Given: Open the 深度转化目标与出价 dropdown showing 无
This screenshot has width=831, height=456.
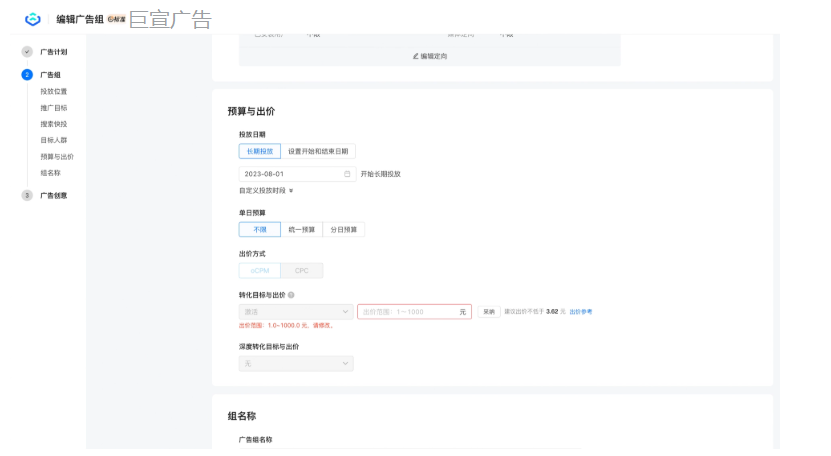Looking at the screenshot, I should (296, 364).
